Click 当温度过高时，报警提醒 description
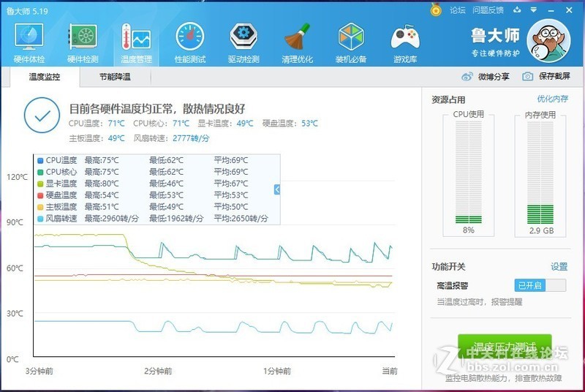 coord(480,302)
